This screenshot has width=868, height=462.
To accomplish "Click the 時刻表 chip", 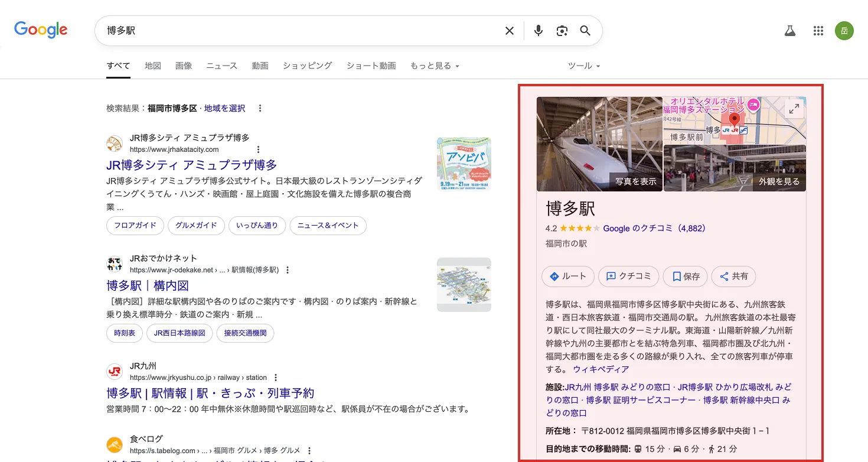I will (125, 333).
